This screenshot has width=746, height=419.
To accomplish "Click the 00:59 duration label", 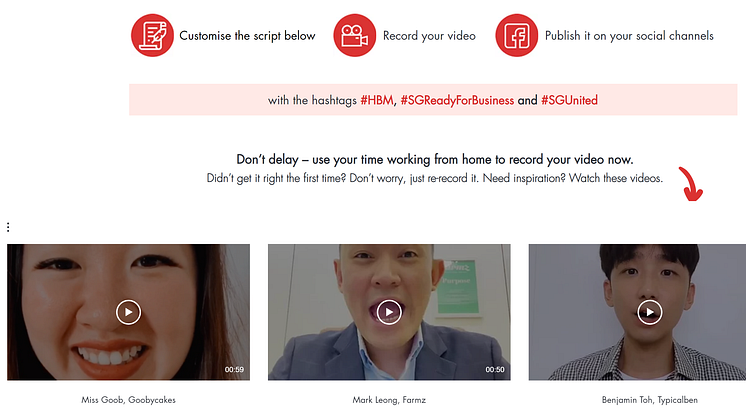I will pos(234,370).
